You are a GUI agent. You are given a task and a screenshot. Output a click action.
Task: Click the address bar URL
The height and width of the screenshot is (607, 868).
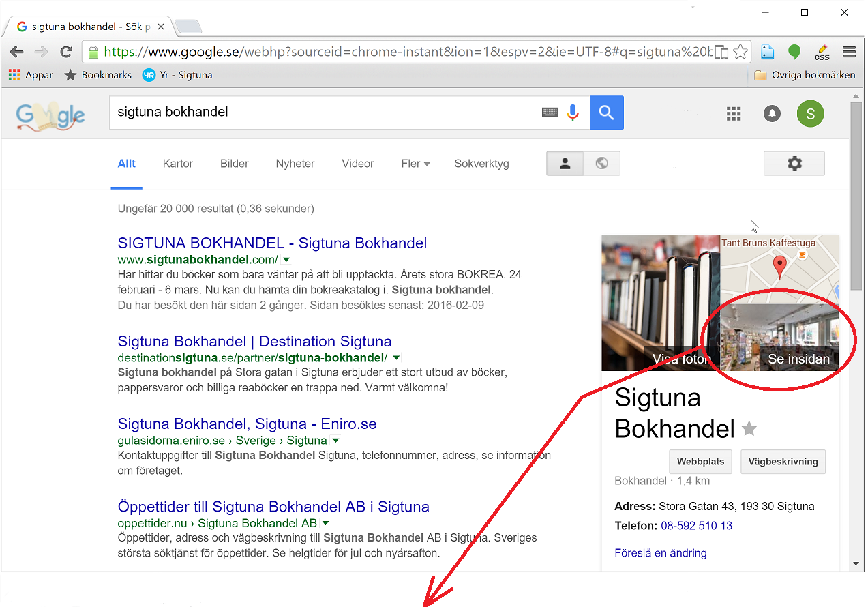pyautogui.click(x=407, y=53)
